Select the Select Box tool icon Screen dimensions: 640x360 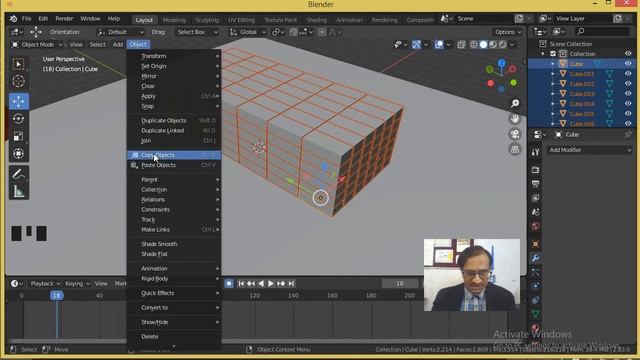coord(18,64)
